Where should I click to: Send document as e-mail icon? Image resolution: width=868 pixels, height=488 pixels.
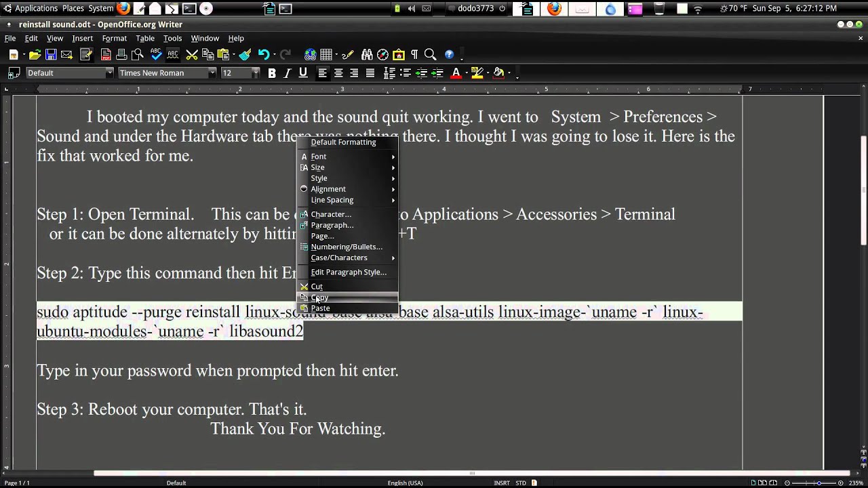click(x=66, y=55)
